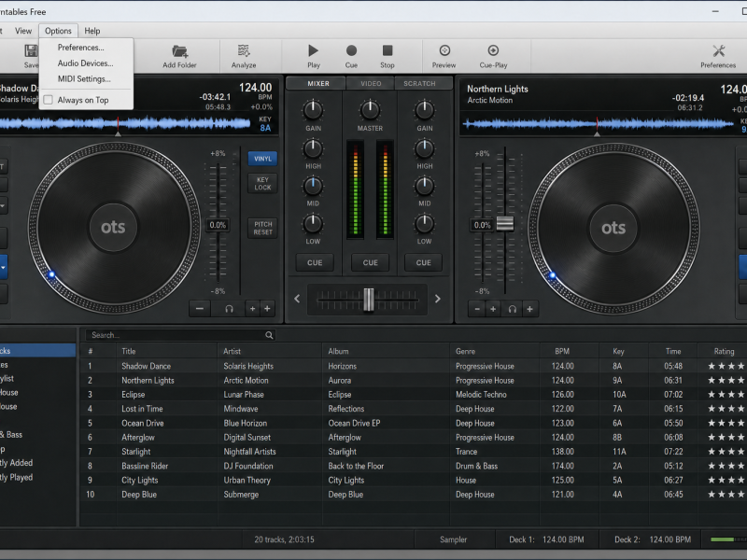Click Deck 1 headphone monitor button

point(229,309)
